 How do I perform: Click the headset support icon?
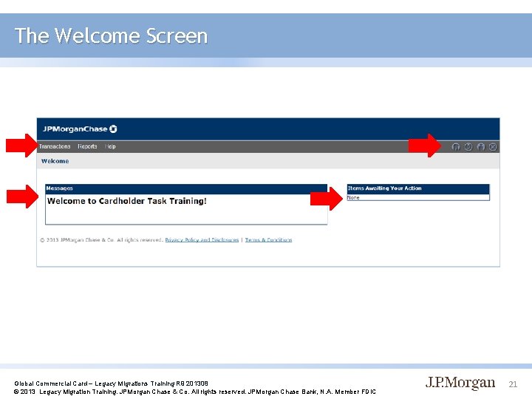click(456, 146)
